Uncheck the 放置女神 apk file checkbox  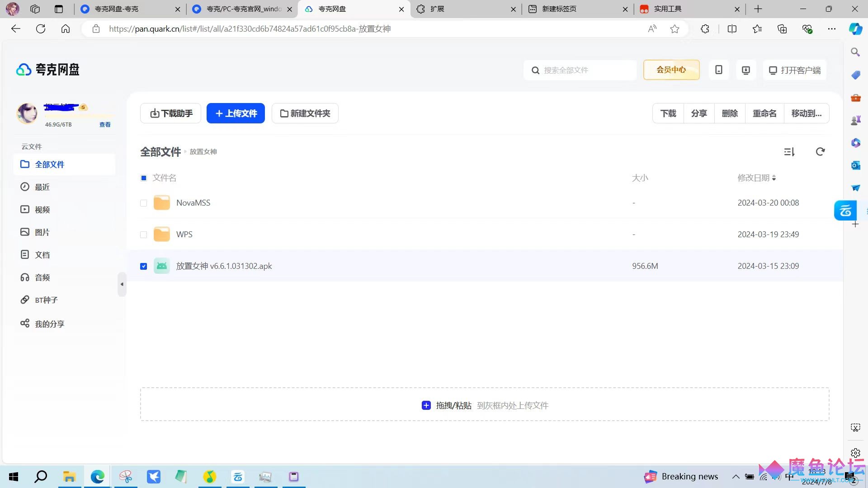[x=144, y=267]
